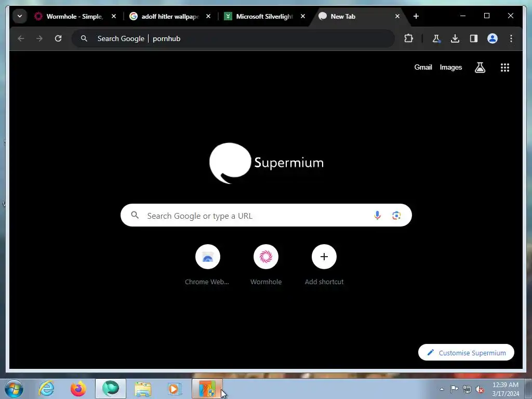This screenshot has width=532, height=399.
Task: Open the Experiments flask icon in toolbar
Action: click(436, 38)
